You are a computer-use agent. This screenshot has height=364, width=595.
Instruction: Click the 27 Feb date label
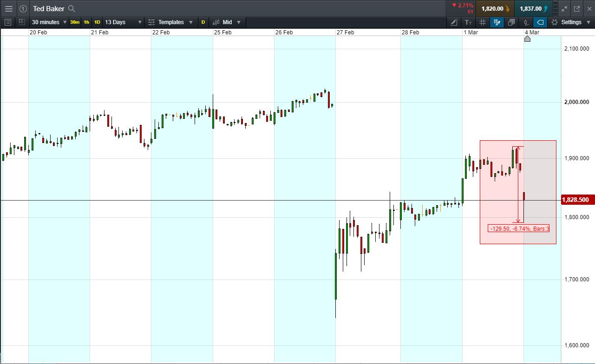pyautogui.click(x=346, y=32)
